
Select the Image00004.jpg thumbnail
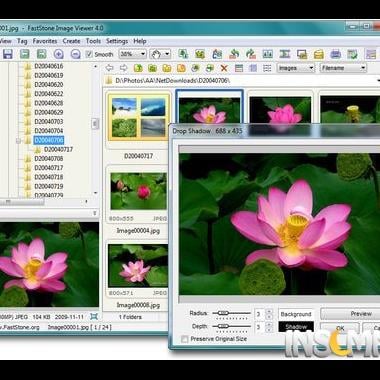138,191
